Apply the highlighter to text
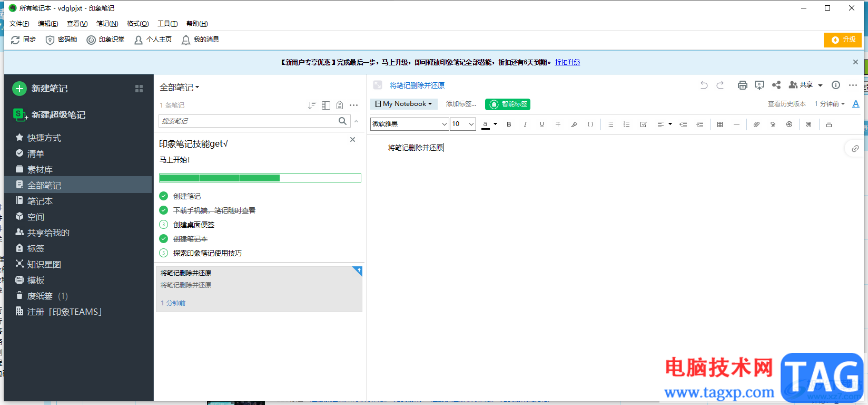The width and height of the screenshot is (868, 405). [574, 124]
